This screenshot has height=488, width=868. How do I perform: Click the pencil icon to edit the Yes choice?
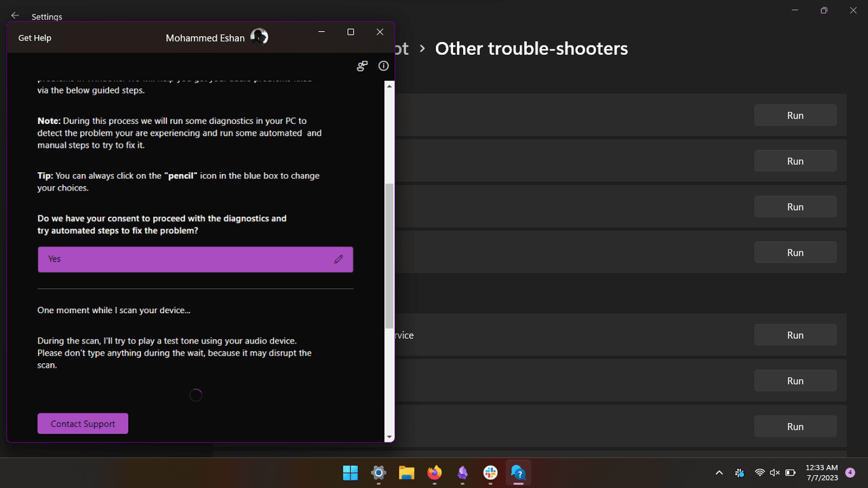click(338, 259)
